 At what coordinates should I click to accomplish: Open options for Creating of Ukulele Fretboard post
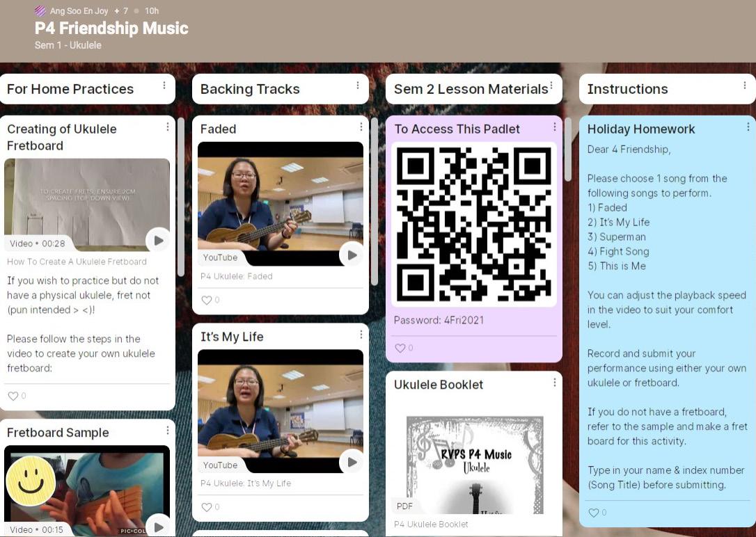click(168, 127)
